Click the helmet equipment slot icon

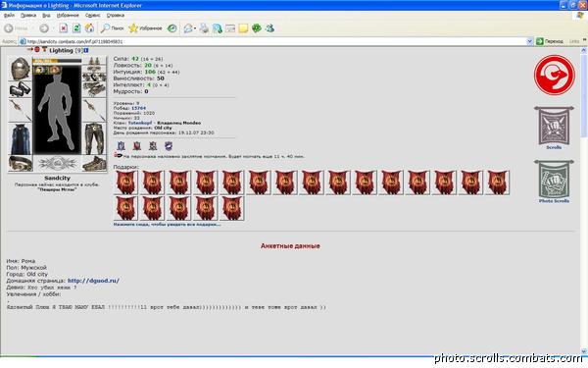pos(21,69)
